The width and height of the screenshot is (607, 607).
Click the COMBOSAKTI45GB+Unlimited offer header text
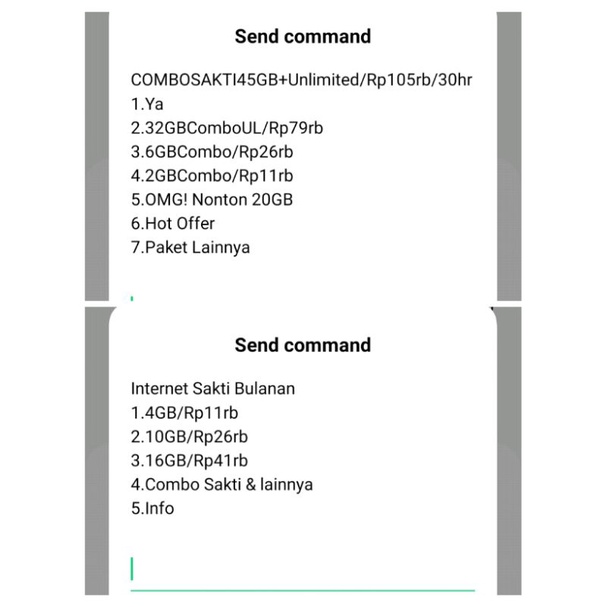coord(301,79)
